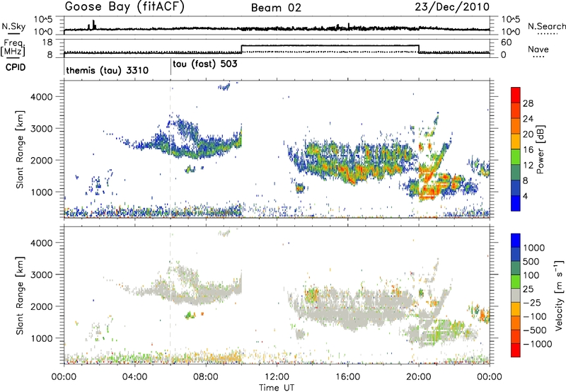Click the "Beam 02" heading
The width and height of the screenshot is (566, 392).
coord(276,8)
